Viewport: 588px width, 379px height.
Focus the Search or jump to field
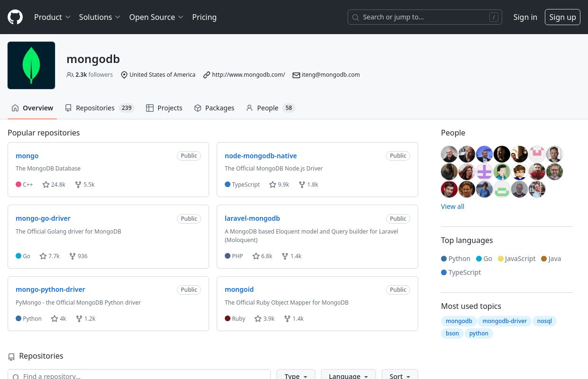pyautogui.click(x=425, y=17)
